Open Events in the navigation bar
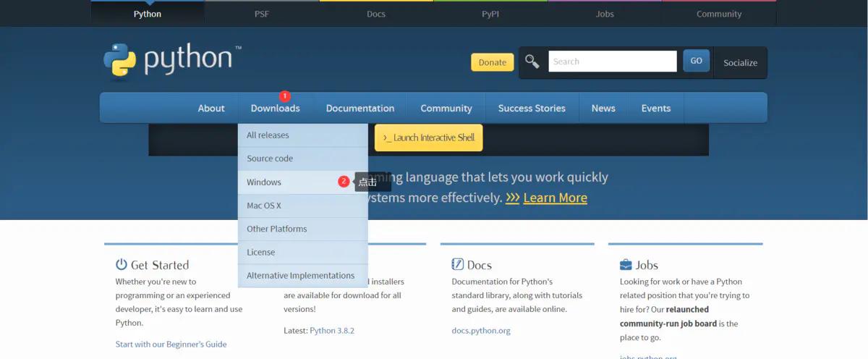 click(x=656, y=108)
